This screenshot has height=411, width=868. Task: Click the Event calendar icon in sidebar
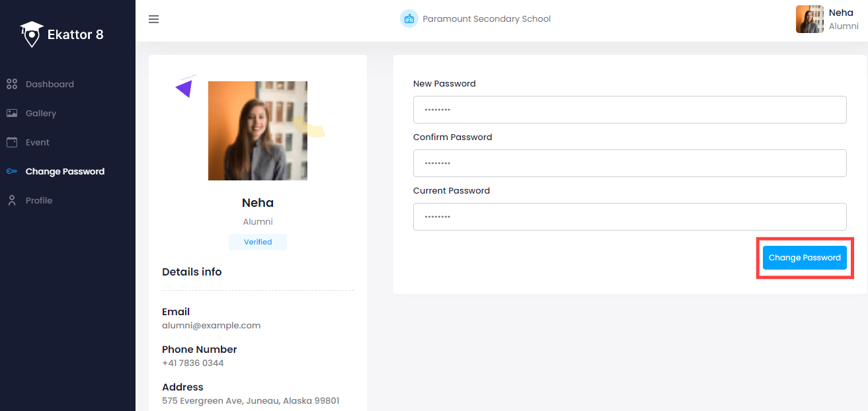(11, 142)
